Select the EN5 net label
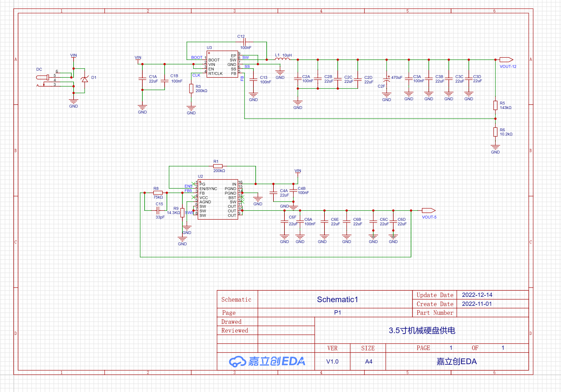Image resolution: width=561 pixels, height=392 pixels. point(188,186)
